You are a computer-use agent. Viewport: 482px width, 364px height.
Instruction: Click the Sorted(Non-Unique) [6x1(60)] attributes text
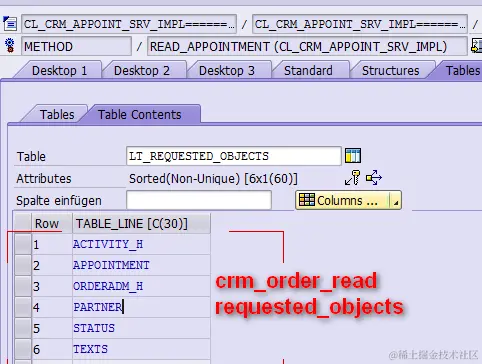(213, 178)
